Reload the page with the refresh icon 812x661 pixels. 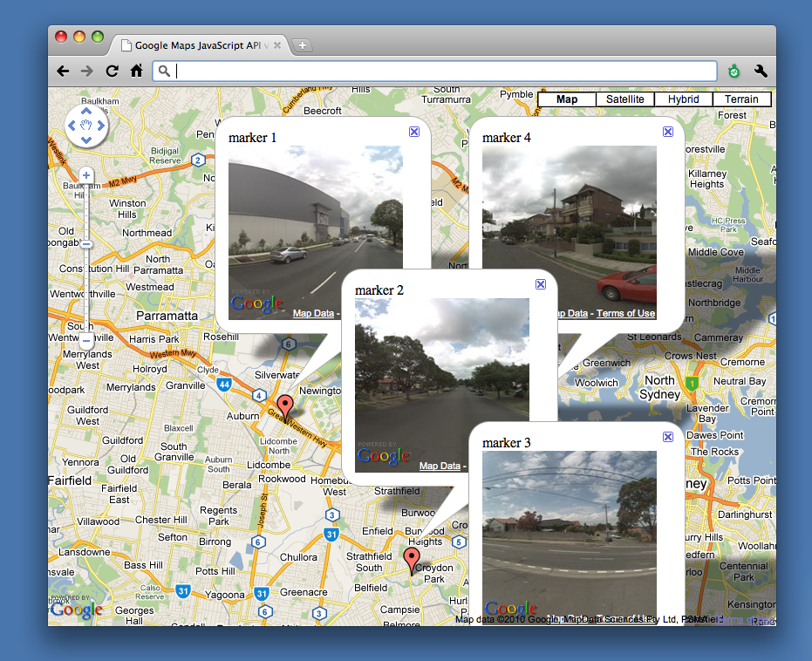coord(112,71)
